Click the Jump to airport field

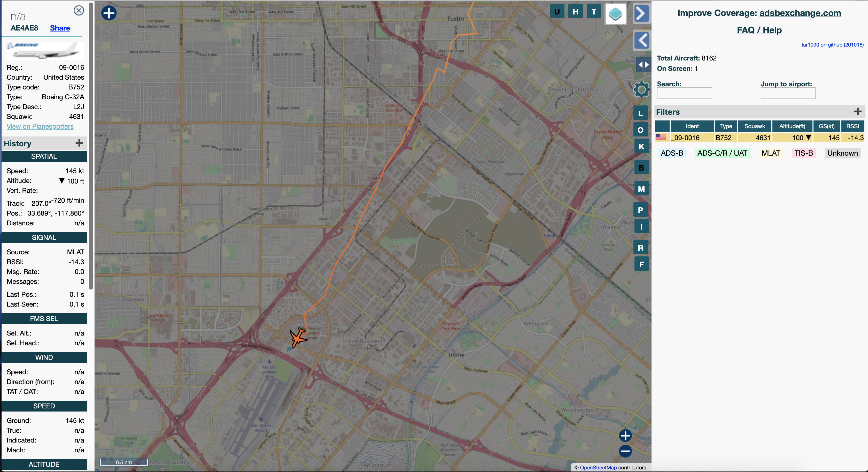[x=788, y=93]
